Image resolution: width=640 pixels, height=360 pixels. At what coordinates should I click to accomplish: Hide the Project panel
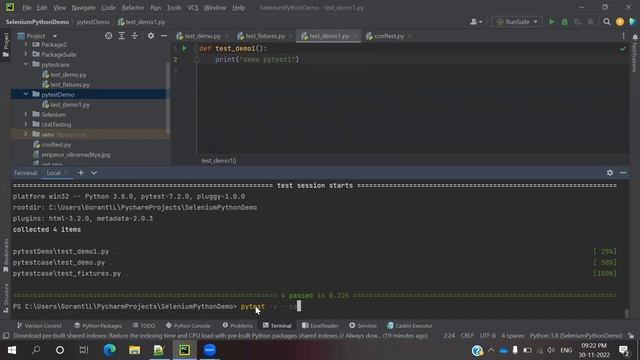click(x=164, y=36)
